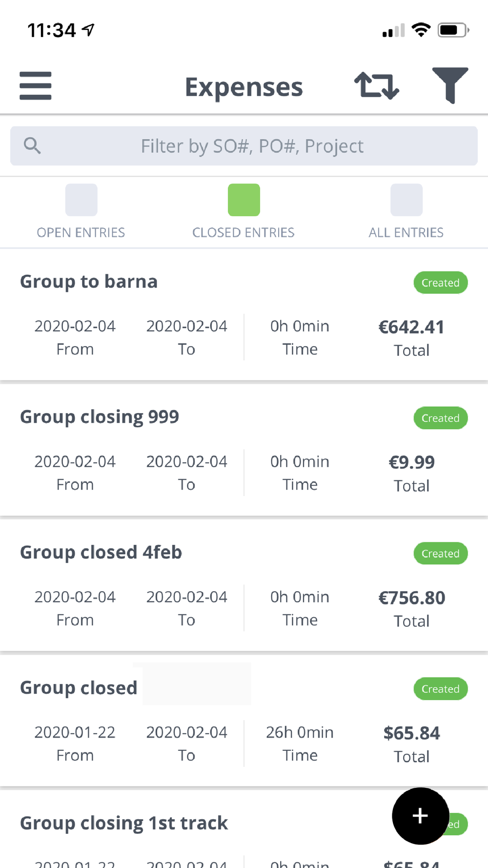This screenshot has height=868, width=488.
Task: Tap the location arrow beside the clock
Action: pyautogui.click(x=88, y=30)
